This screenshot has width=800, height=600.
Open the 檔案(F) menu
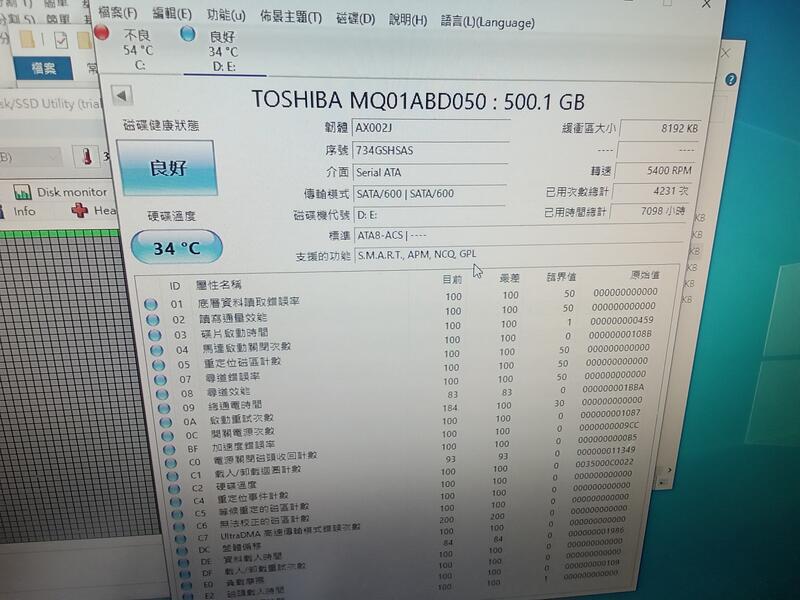click(118, 12)
